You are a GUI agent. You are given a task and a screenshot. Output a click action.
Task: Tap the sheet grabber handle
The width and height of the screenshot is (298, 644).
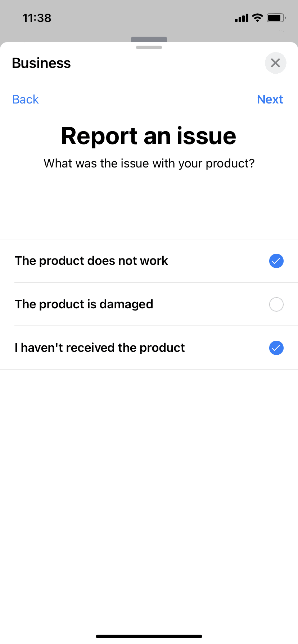click(x=149, y=47)
